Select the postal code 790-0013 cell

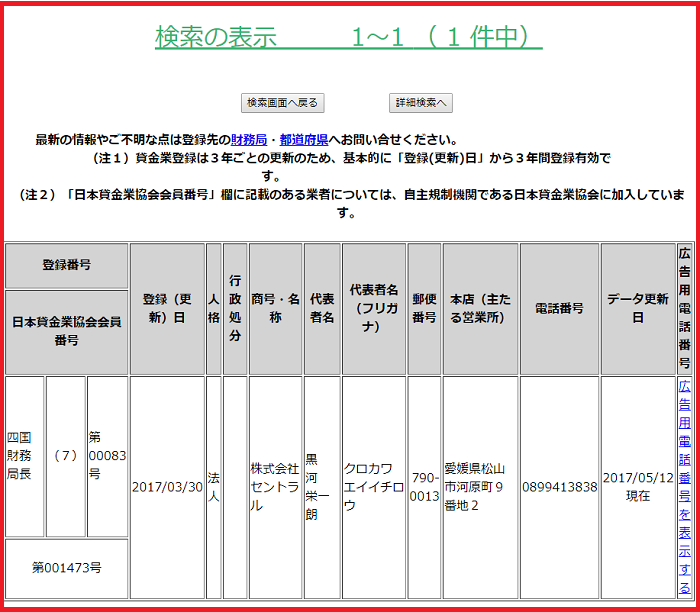coord(425,487)
